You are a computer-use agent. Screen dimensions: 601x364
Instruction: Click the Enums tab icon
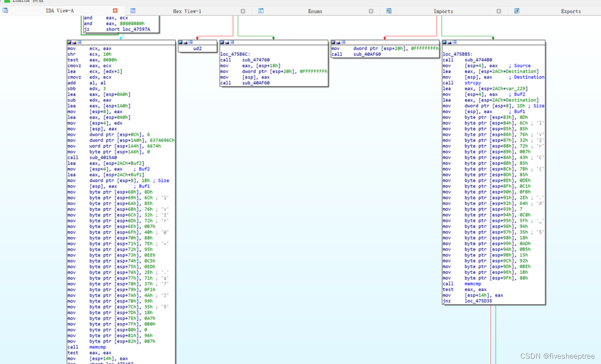tap(261, 11)
